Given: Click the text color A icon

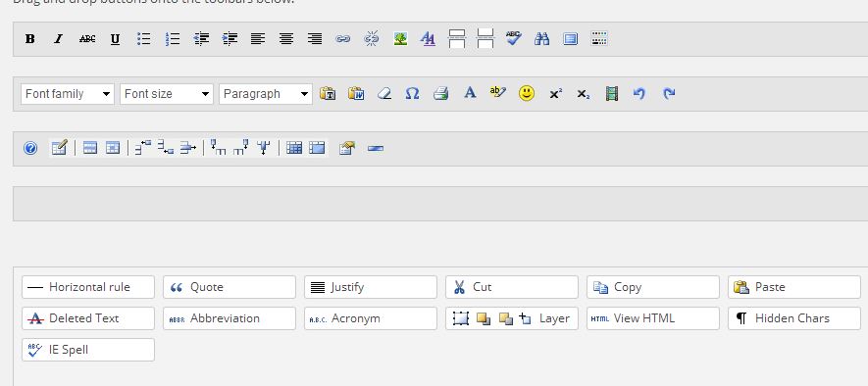Looking at the screenshot, I should (470, 93).
